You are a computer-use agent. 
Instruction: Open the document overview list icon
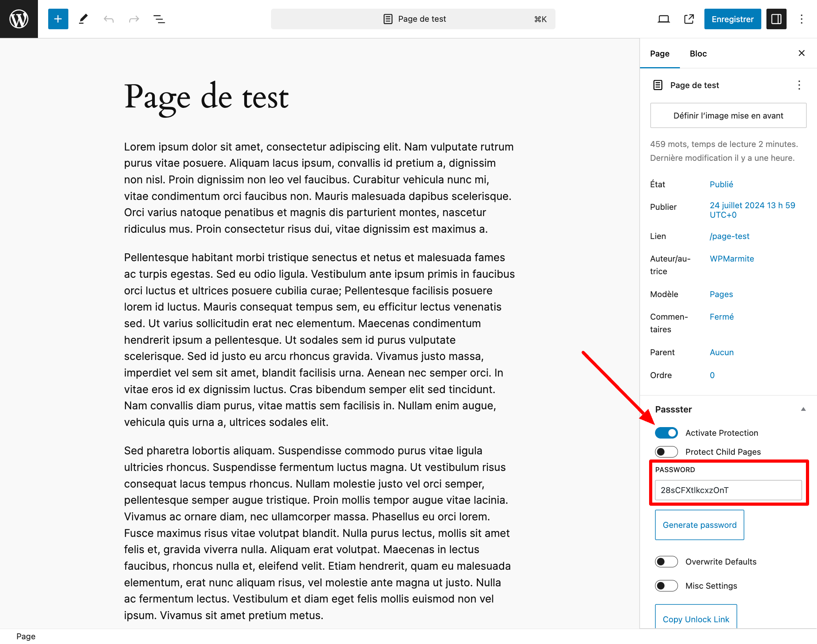coord(159,19)
